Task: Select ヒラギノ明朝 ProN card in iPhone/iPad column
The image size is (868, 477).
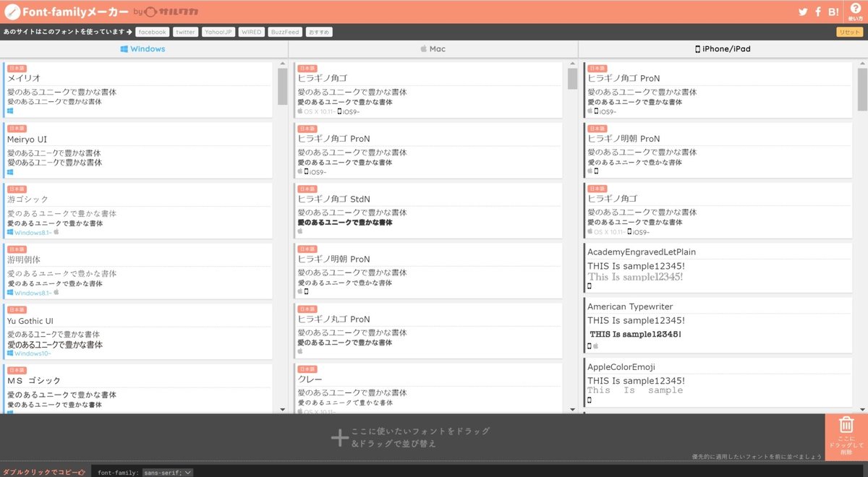Action: pyautogui.click(x=718, y=150)
